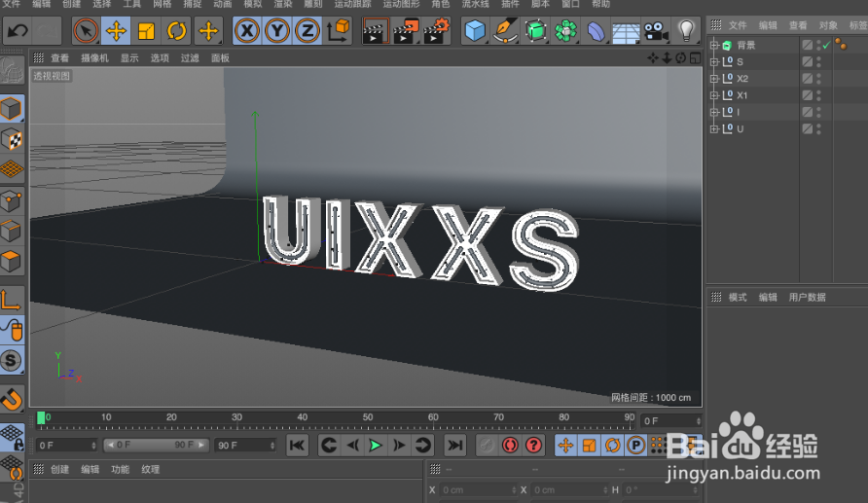Toggle the coordinate system icon beside Z

(338, 31)
